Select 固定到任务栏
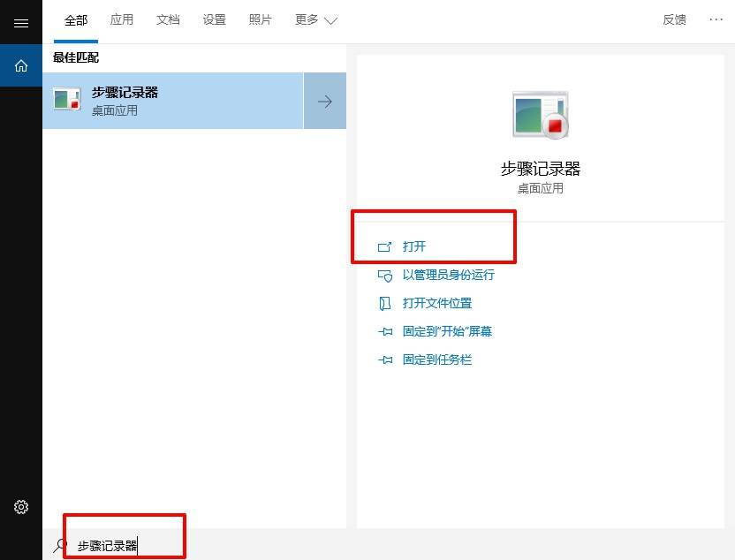The height and width of the screenshot is (560, 735). pyautogui.click(x=437, y=359)
